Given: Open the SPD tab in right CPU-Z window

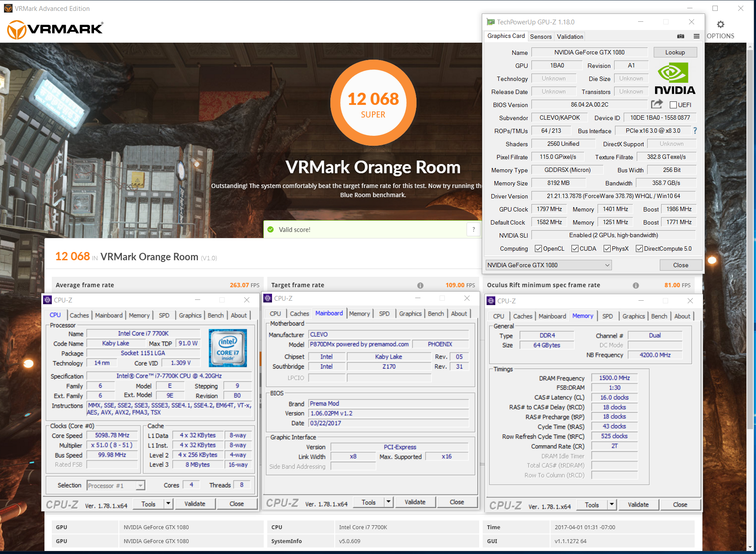Looking at the screenshot, I should pos(607,316).
